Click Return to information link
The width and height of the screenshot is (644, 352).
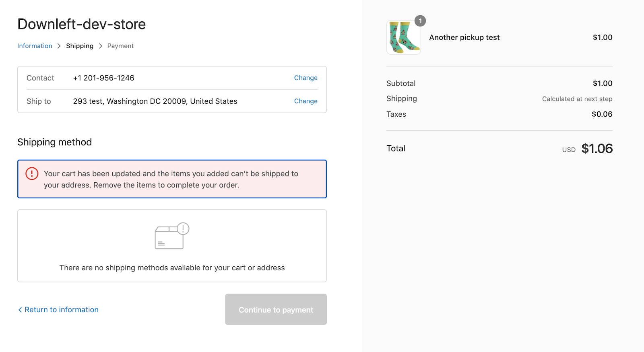click(x=61, y=310)
